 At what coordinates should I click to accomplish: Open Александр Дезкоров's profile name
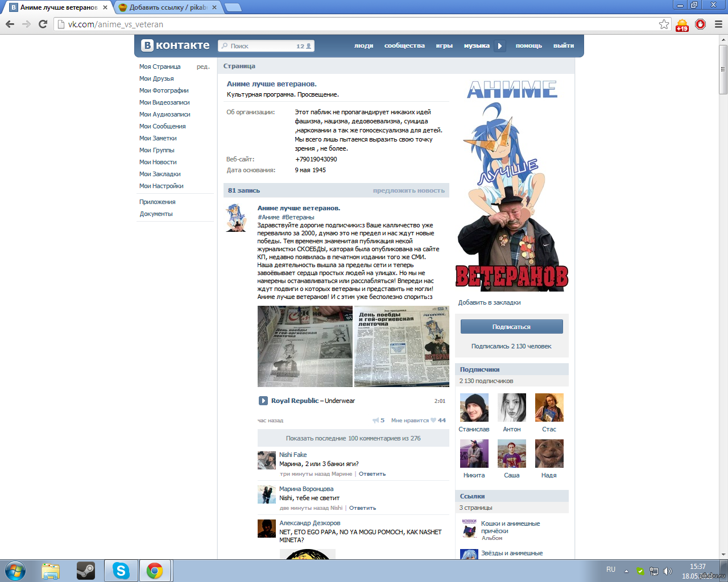pyautogui.click(x=310, y=523)
